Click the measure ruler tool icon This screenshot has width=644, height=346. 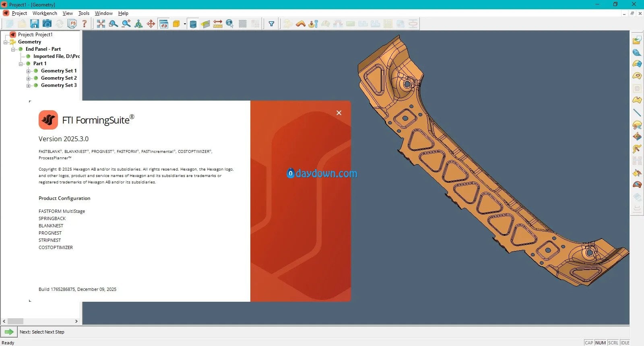point(218,24)
